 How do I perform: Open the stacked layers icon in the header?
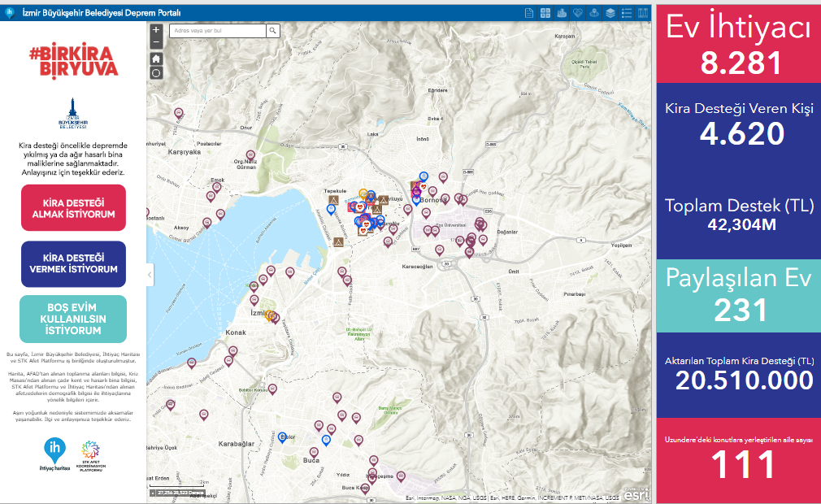click(x=610, y=13)
